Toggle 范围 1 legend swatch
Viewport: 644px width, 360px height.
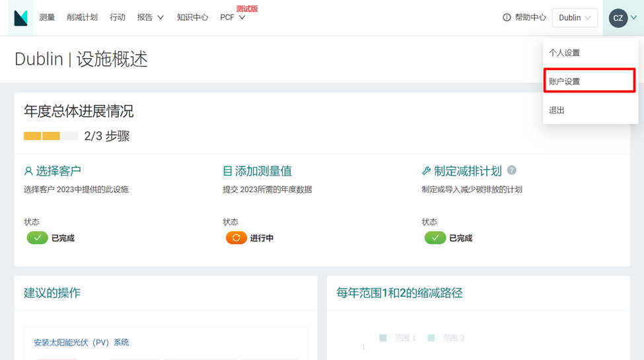[x=383, y=338]
